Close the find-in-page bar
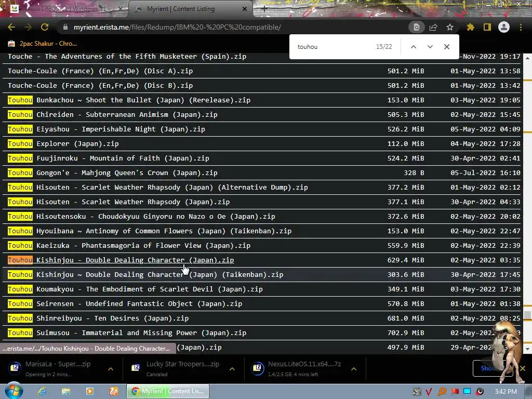Image resolution: width=532 pixels, height=399 pixels. (447, 47)
